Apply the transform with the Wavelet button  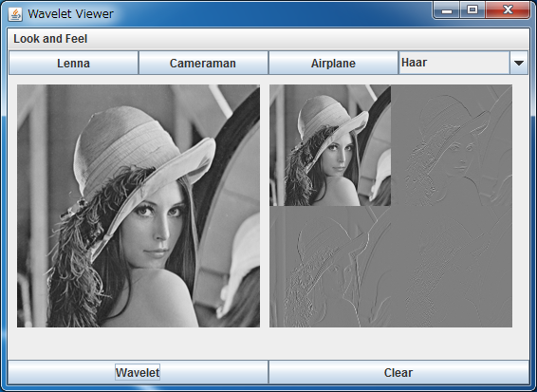[x=138, y=372]
